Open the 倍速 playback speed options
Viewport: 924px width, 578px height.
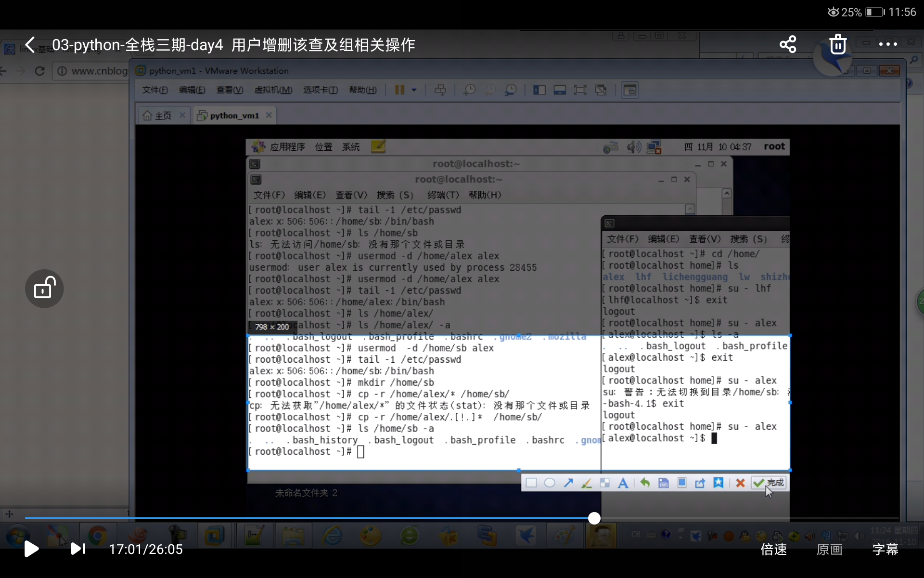pyautogui.click(x=773, y=549)
